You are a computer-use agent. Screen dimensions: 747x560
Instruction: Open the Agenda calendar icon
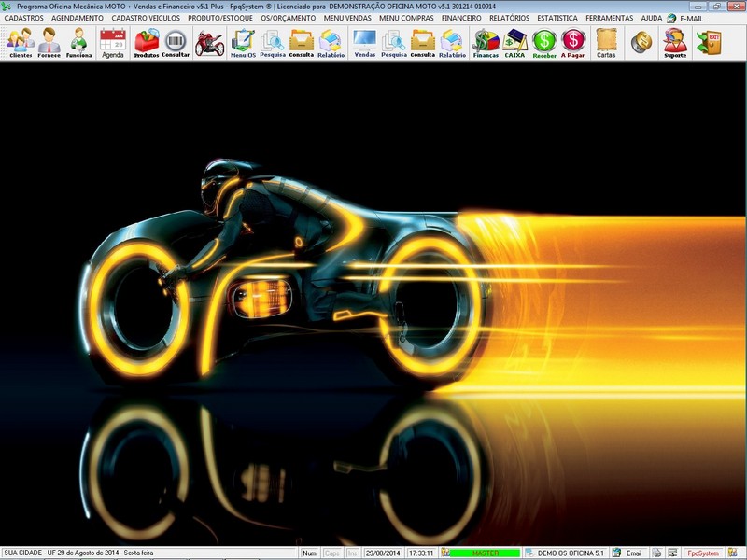pos(112,43)
